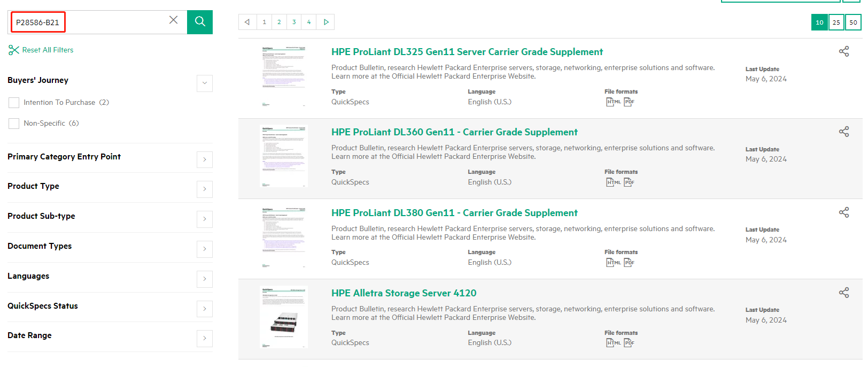This screenshot has height=367, width=868.
Task: Open HPE ProLiant DL380 Gen11 Carrier Grade Supplement title
Action: click(x=454, y=213)
